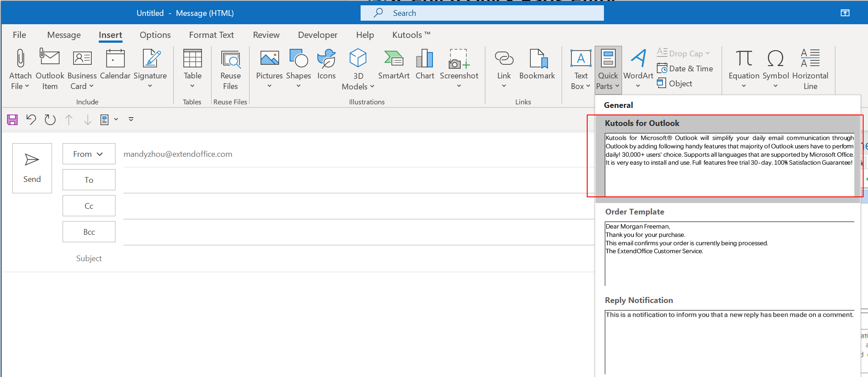Click the Attach File paperclip icon
Viewport: 868px width, 377px height.
click(20, 59)
